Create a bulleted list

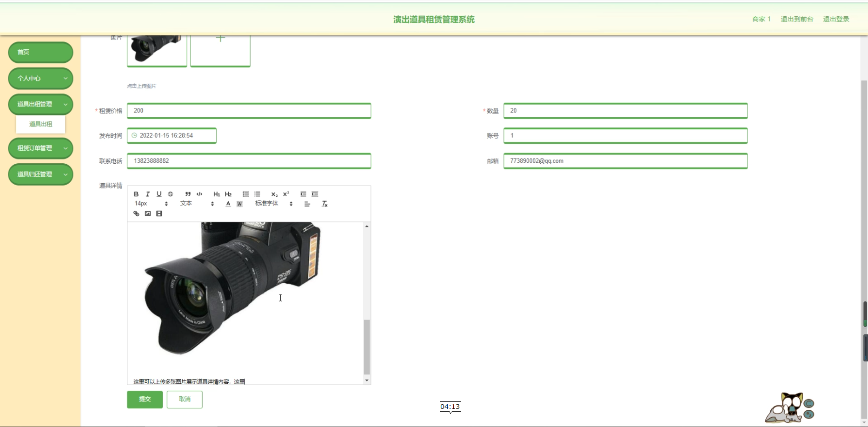pyautogui.click(x=257, y=194)
